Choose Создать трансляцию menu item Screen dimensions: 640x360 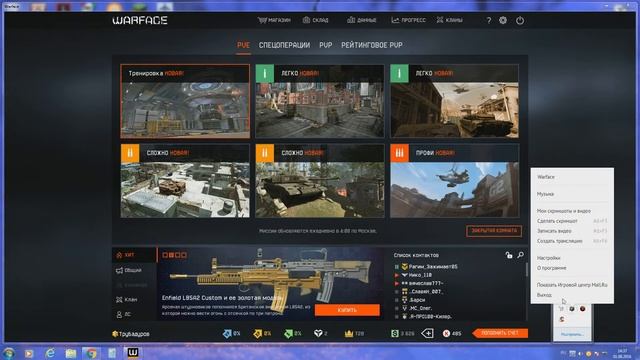pos(572,241)
